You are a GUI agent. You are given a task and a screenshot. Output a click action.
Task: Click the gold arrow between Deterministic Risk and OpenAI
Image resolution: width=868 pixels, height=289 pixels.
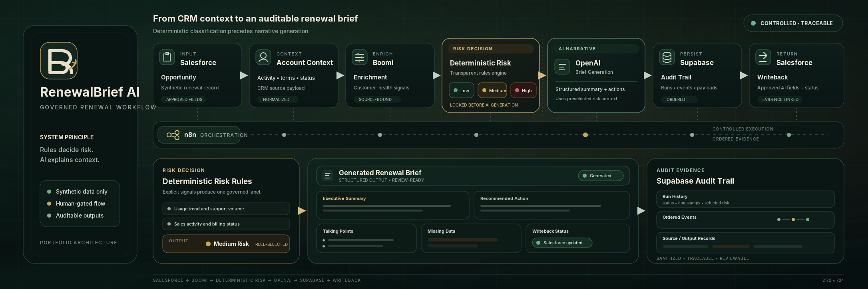pyautogui.click(x=542, y=75)
